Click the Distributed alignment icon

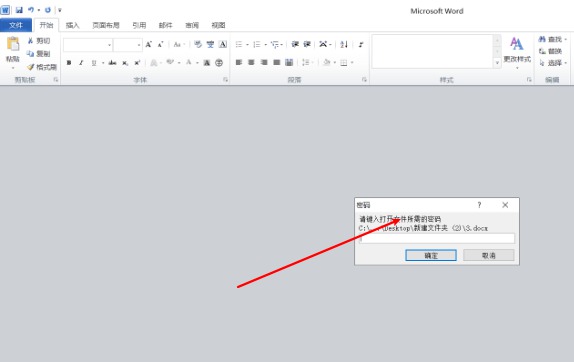289,63
